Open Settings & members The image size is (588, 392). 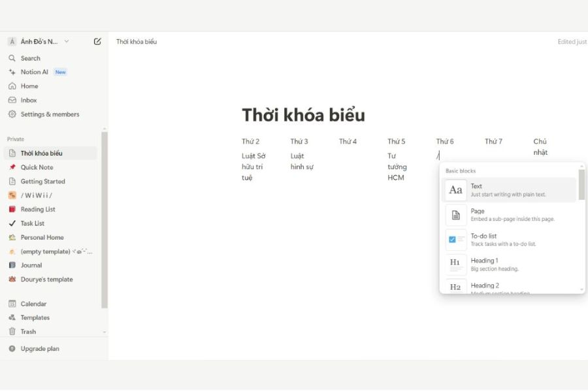click(x=50, y=114)
